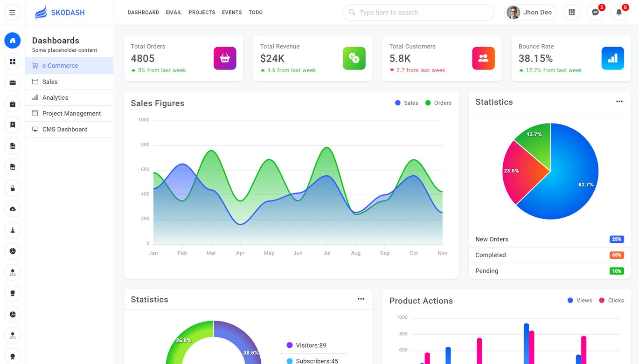The width and height of the screenshot is (639, 364).
Task: Select the Analytics dashboard menu item
Action: click(x=69, y=97)
